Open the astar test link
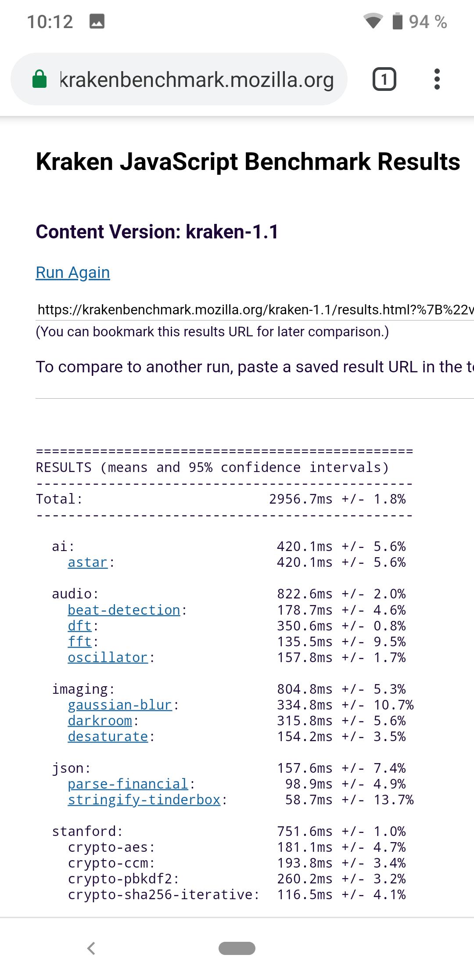This screenshot has width=474, height=980. 88,562
